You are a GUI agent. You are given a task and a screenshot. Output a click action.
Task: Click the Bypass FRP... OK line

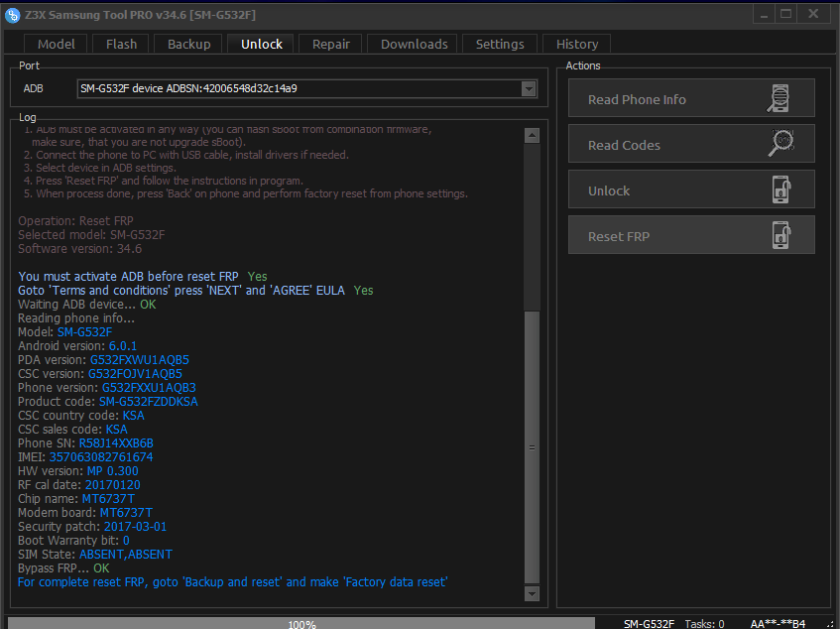click(63, 568)
